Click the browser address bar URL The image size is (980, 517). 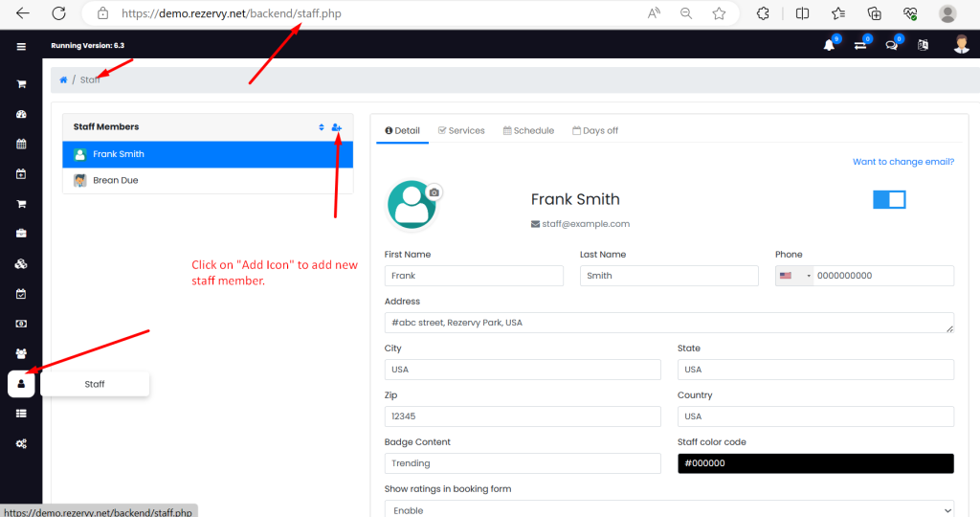(232, 13)
